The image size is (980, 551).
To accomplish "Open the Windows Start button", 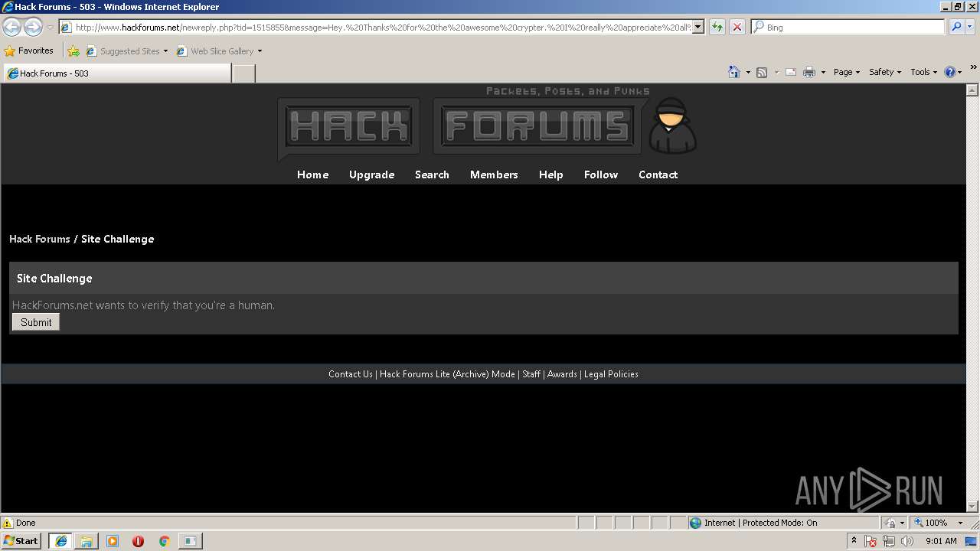I will [21, 540].
